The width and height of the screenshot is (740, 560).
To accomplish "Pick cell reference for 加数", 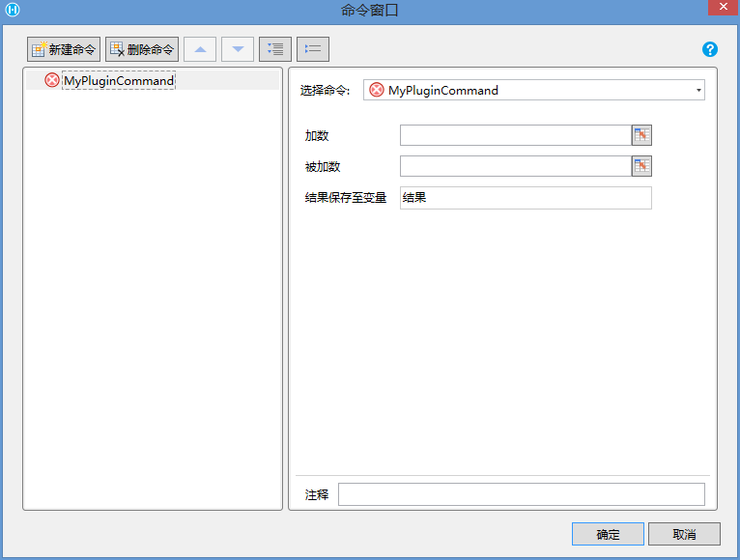I will click(641, 135).
